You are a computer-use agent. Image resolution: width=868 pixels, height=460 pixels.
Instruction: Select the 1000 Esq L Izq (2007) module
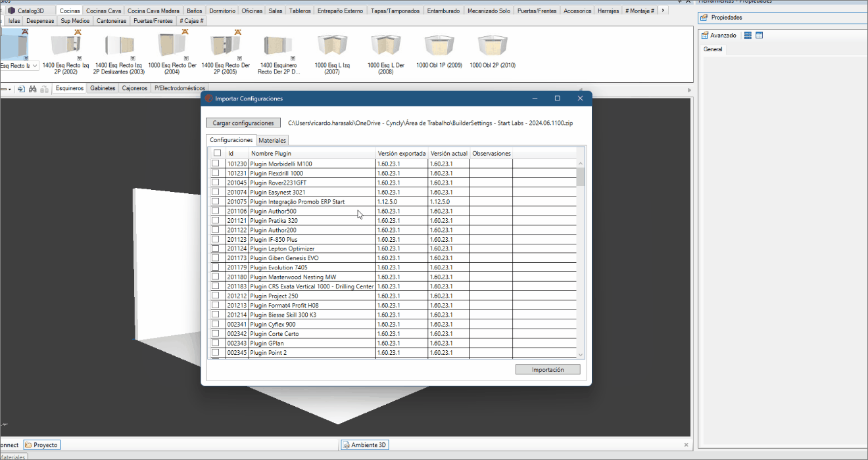click(x=332, y=53)
